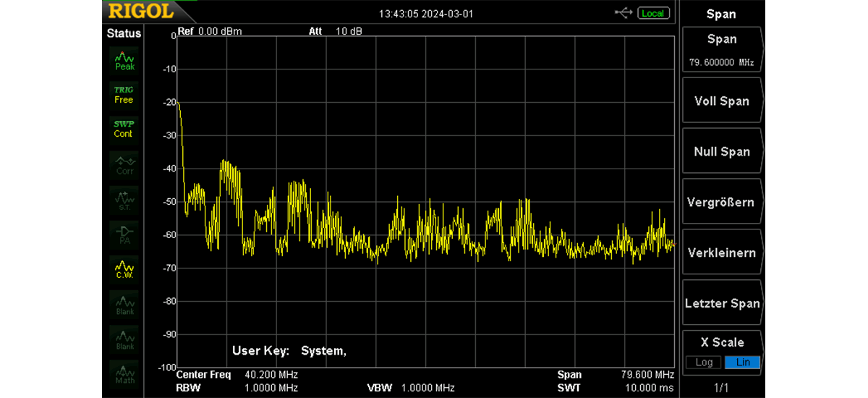Set X Scale to Log

coord(704,363)
